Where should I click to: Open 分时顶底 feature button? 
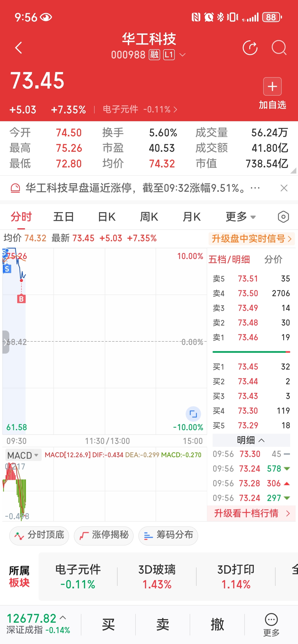click(39, 536)
